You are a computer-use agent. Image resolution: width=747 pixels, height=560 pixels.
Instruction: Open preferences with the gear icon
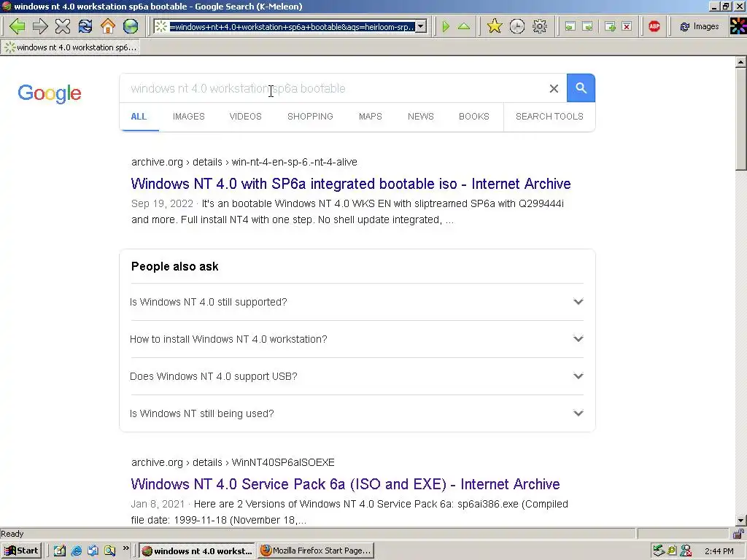point(540,26)
